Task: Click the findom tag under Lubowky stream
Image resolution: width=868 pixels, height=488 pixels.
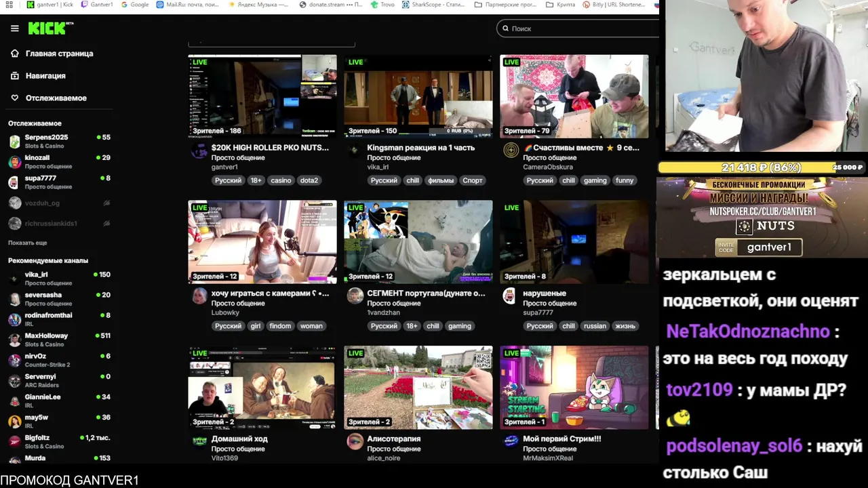Action: click(x=280, y=326)
